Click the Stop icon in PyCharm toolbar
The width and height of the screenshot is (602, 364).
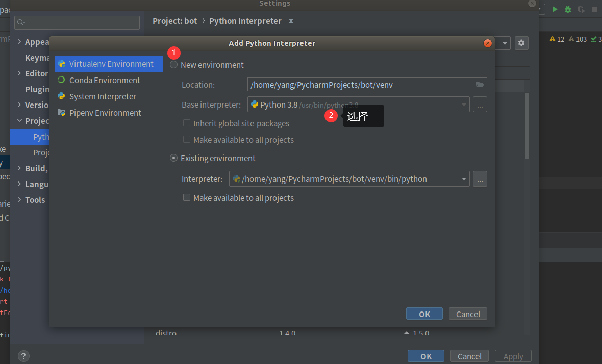pos(594,9)
